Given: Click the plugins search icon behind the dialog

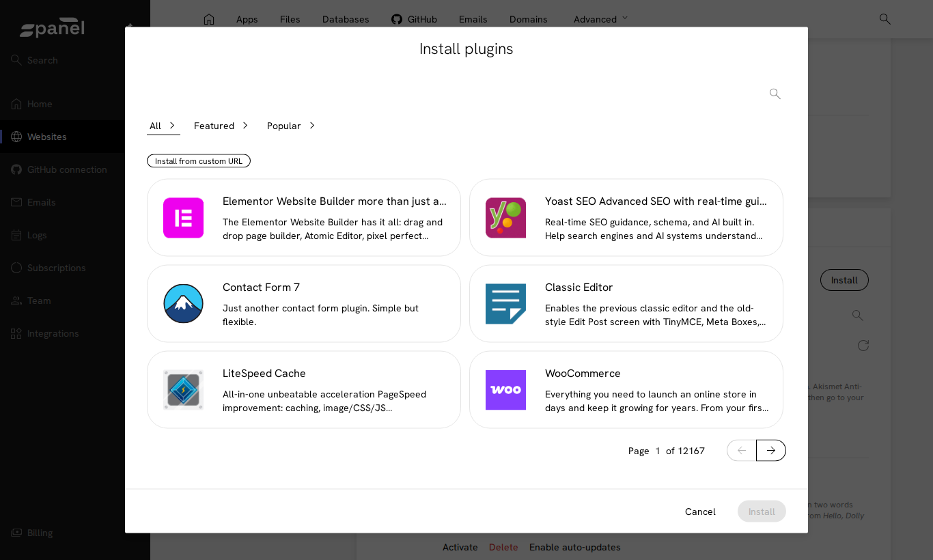Looking at the screenshot, I should pos(857,316).
